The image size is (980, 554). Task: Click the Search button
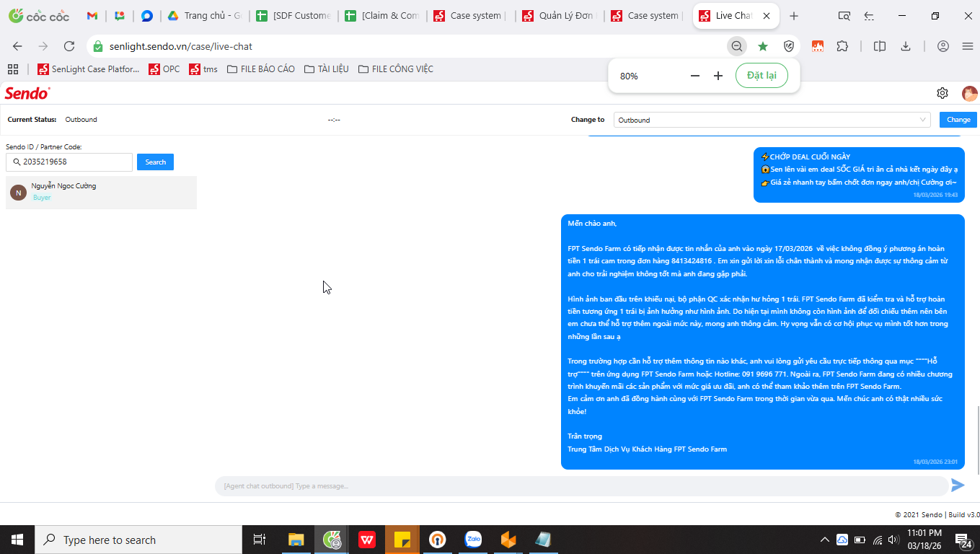pos(155,162)
